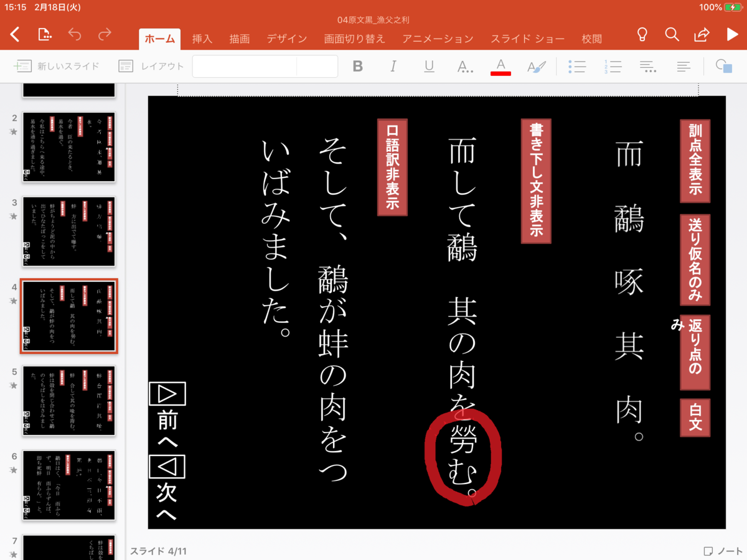
Task: Open bullet list options
Action: click(577, 67)
